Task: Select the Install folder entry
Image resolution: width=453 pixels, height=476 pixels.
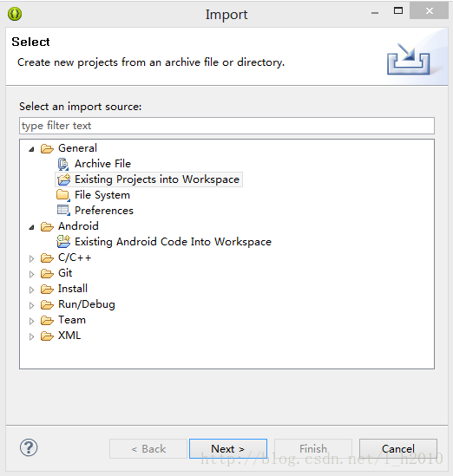Action: (73, 289)
